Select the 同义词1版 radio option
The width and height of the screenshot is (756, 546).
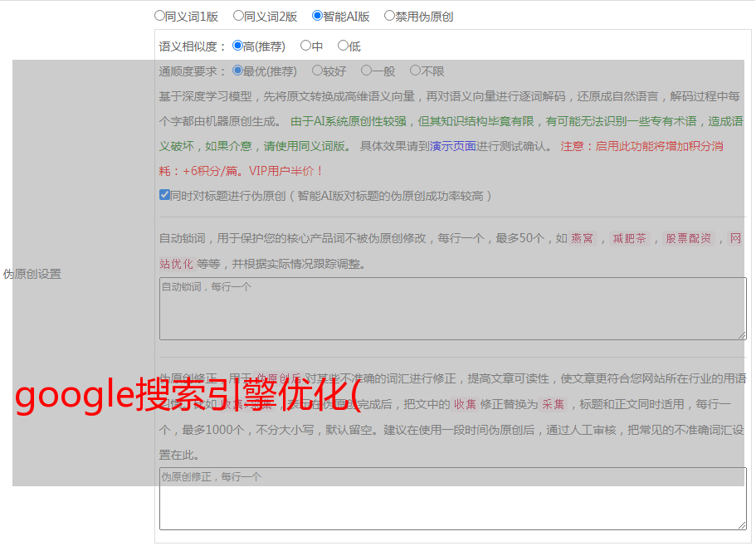coord(159,16)
